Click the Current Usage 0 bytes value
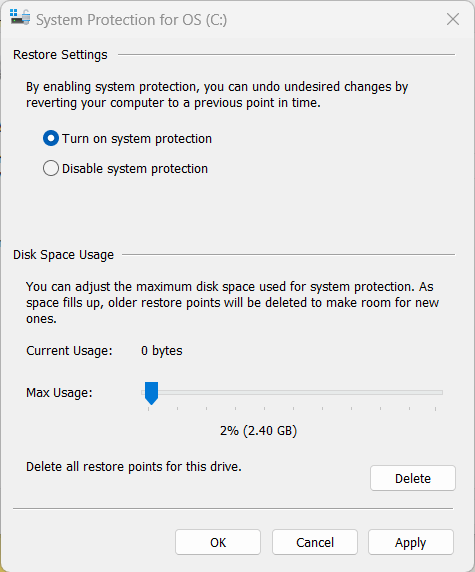This screenshot has height=572, width=475. (x=162, y=351)
